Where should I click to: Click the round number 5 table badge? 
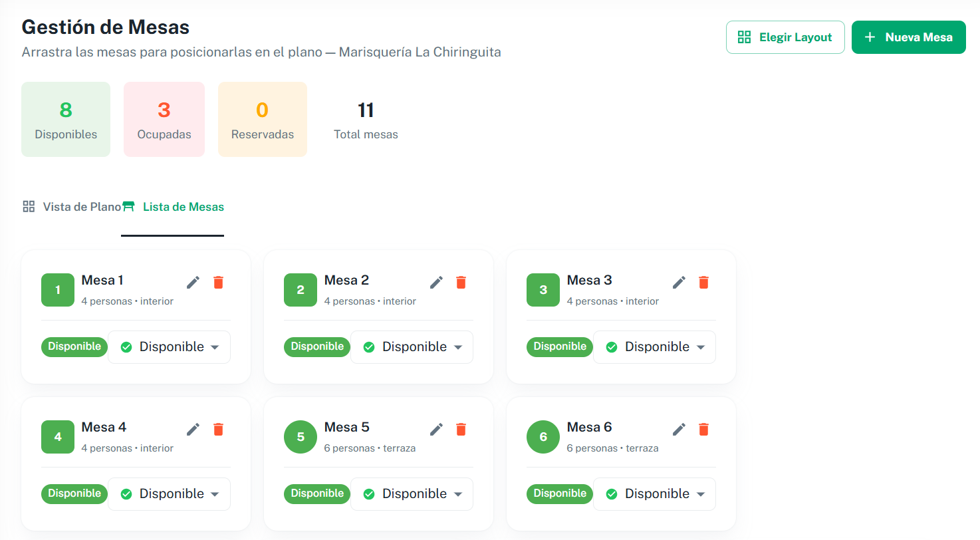point(301,437)
